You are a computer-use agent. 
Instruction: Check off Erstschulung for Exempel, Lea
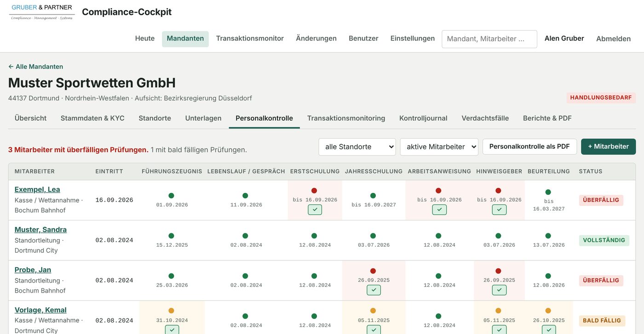[315, 209]
